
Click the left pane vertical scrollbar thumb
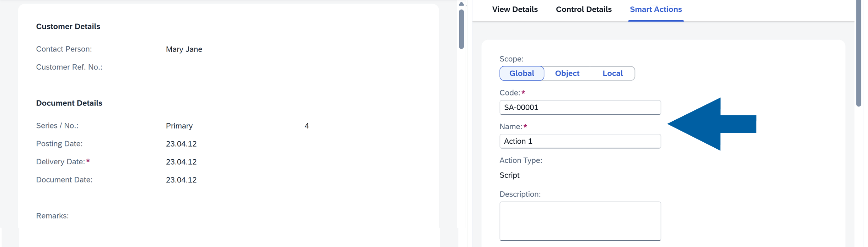461,28
